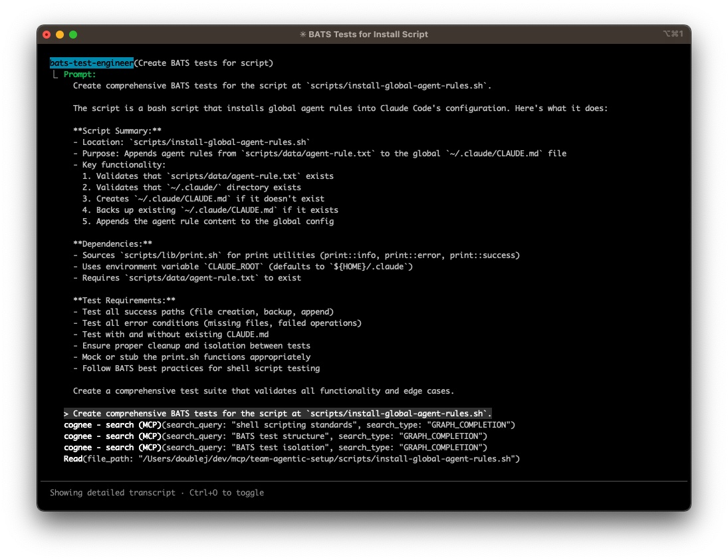The width and height of the screenshot is (728, 560).
Task: Click the '>' prompt arrow on the highlighted line
Action: pyautogui.click(x=66, y=414)
